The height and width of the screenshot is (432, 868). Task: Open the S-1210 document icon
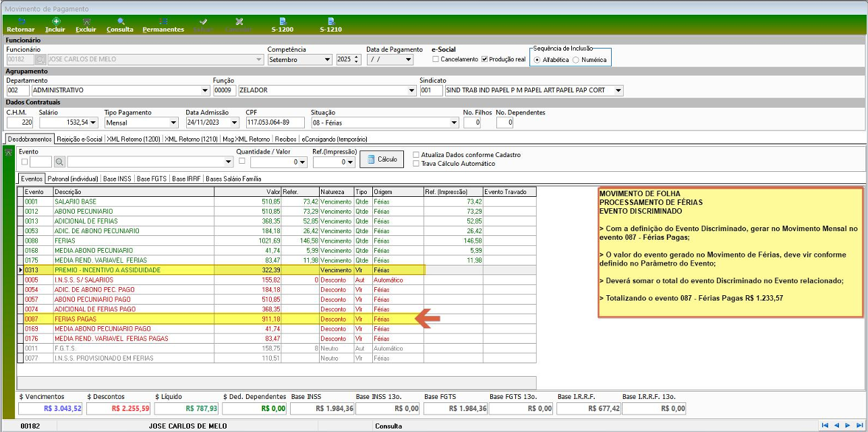click(330, 25)
